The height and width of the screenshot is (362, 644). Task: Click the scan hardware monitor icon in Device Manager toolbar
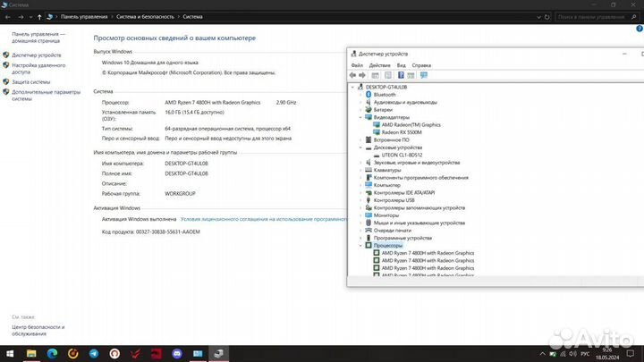tap(423, 75)
